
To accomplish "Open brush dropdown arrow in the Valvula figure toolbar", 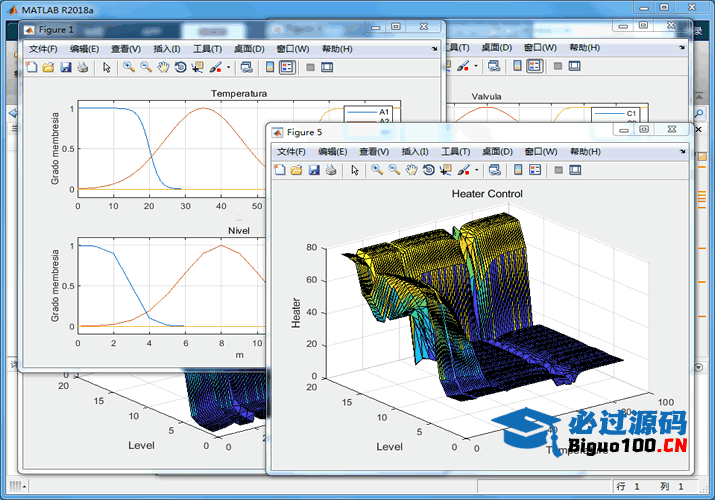I will coord(476,66).
